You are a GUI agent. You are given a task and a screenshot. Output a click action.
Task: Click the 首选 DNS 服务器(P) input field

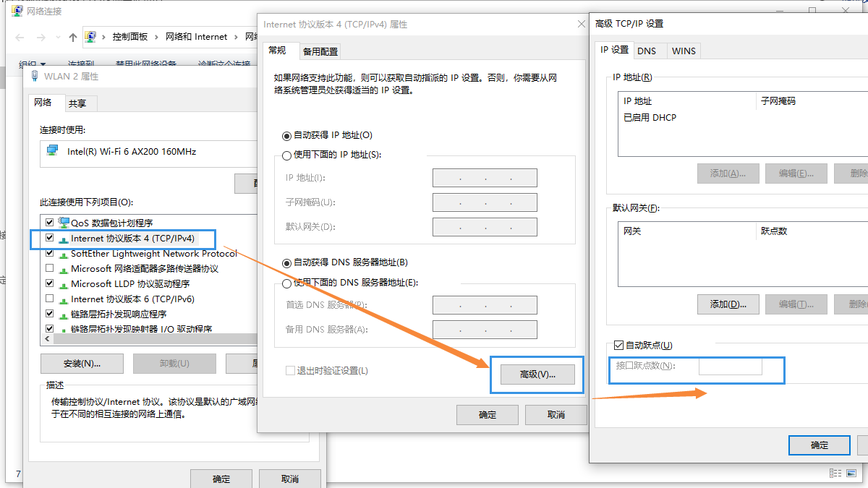point(485,305)
